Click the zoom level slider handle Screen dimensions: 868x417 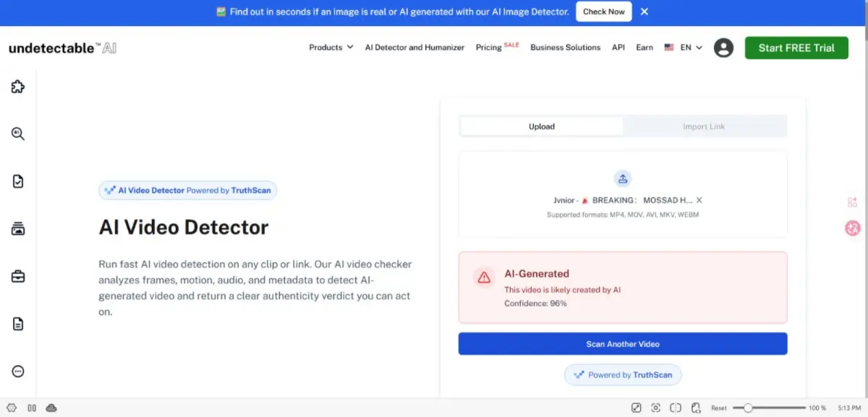(x=748, y=408)
